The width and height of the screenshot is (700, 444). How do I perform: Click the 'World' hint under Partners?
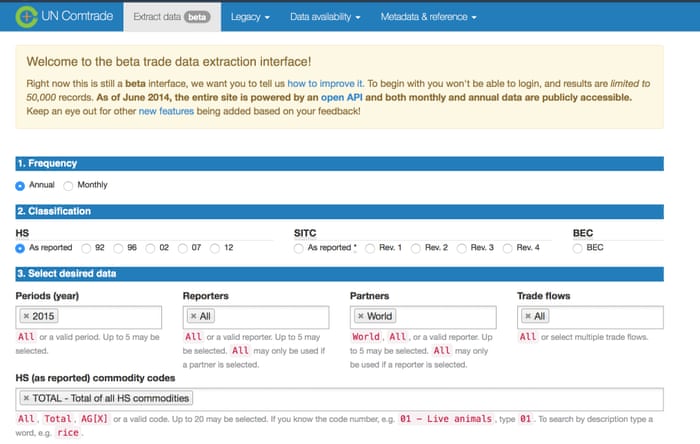tap(366, 337)
